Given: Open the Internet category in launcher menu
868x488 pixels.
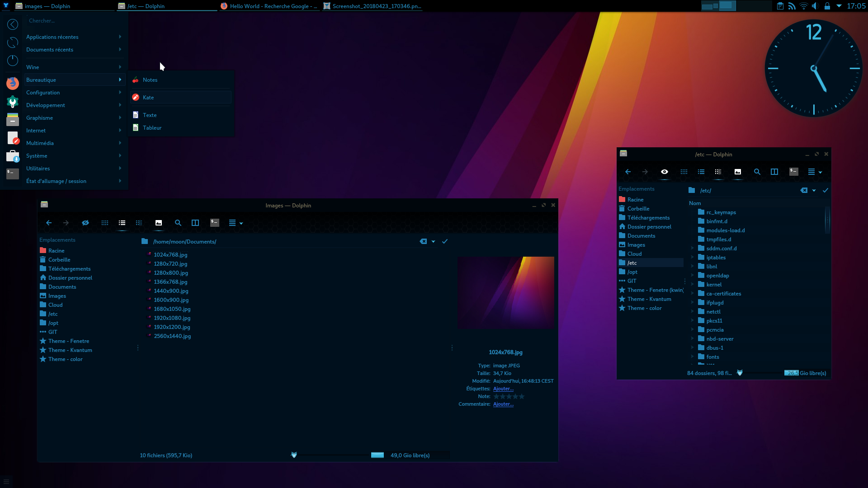Looking at the screenshot, I should point(36,131).
